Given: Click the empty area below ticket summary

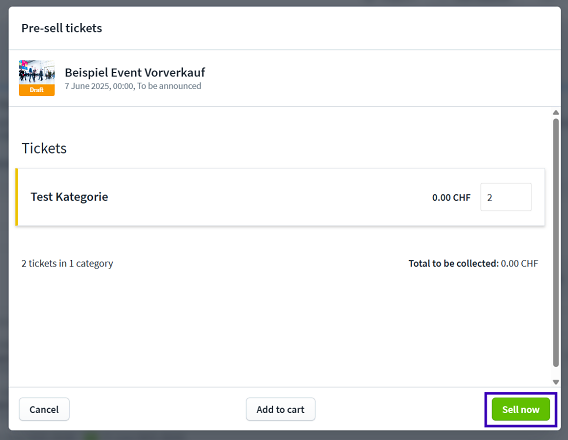Looking at the screenshot, I should [279, 326].
